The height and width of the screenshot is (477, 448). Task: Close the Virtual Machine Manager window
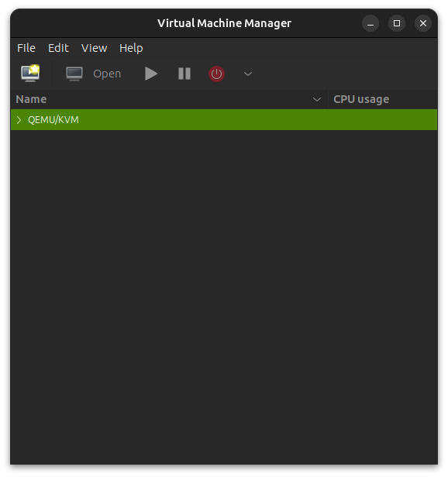point(423,23)
